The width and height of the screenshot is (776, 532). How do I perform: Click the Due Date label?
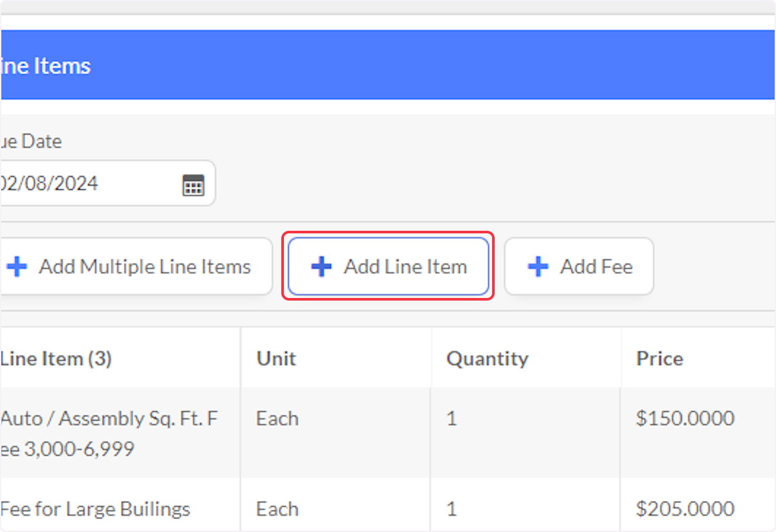coord(31,141)
